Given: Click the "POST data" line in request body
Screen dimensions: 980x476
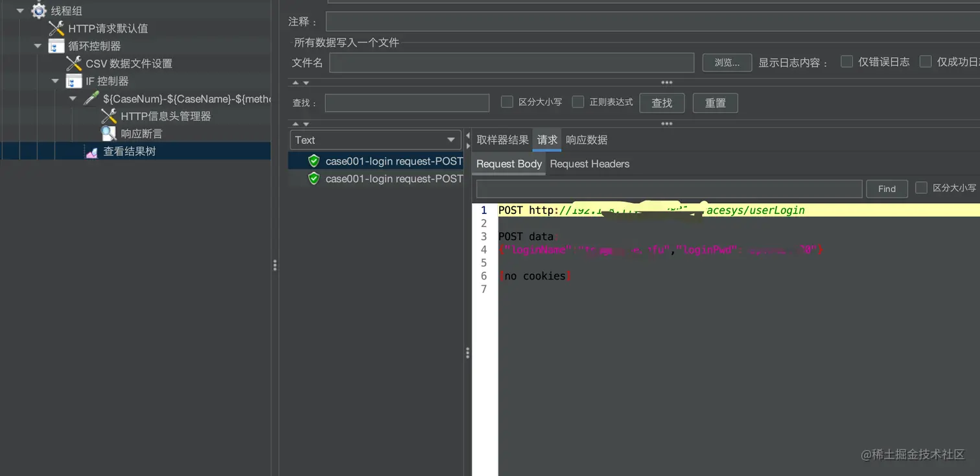Looking at the screenshot, I should click(x=526, y=237).
